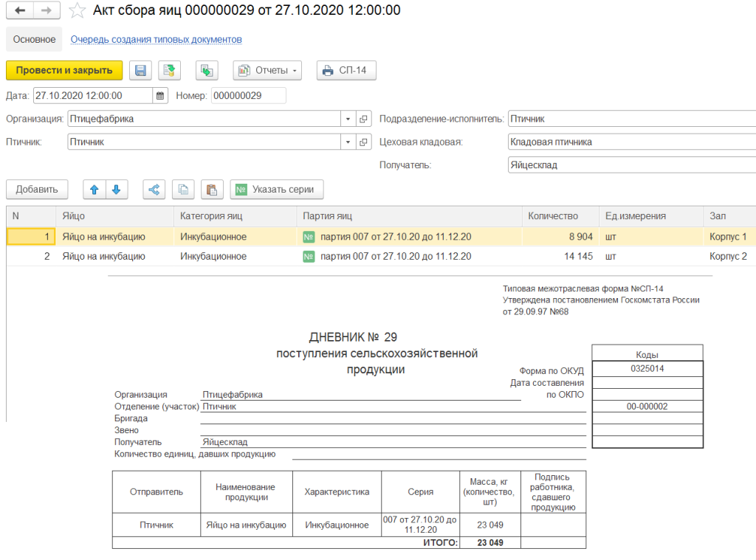Paste rows using clipboard icon

(211, 190)
